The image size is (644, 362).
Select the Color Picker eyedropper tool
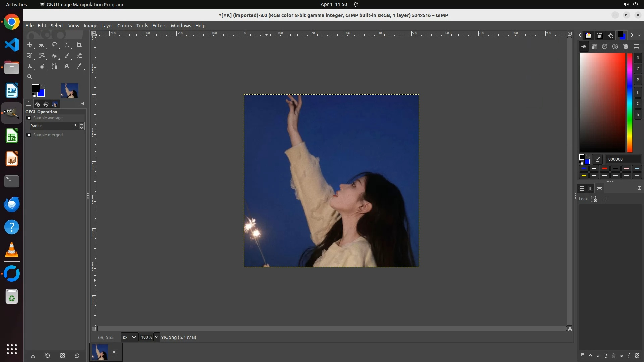point(79,66)
